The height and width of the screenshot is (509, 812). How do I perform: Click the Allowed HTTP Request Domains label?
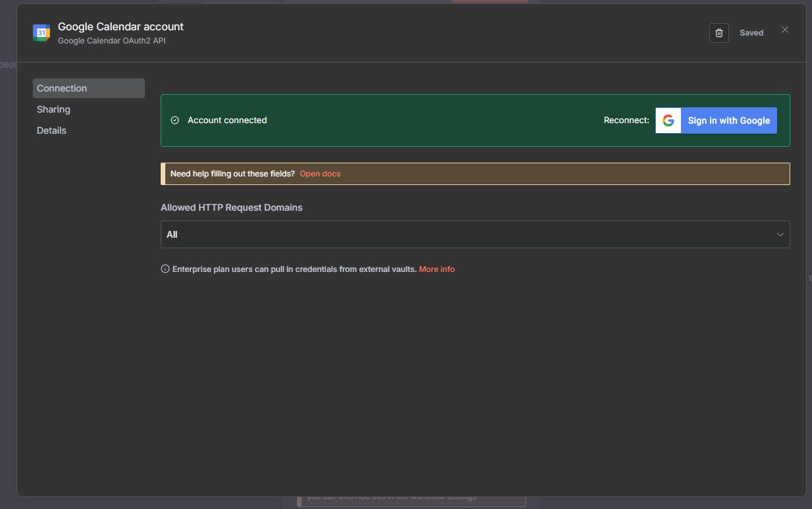(231, 207)
